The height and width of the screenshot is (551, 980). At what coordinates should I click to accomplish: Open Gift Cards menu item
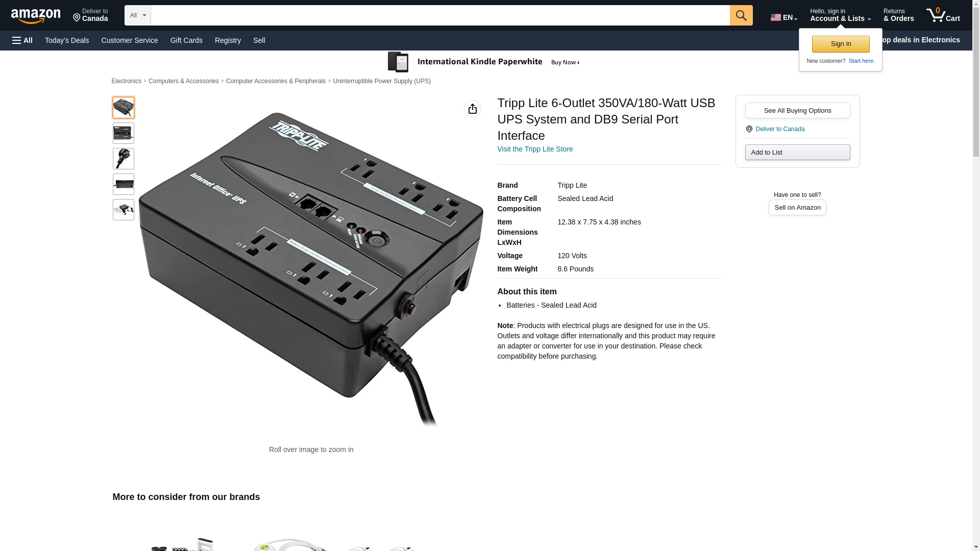[x=186, y=40]
